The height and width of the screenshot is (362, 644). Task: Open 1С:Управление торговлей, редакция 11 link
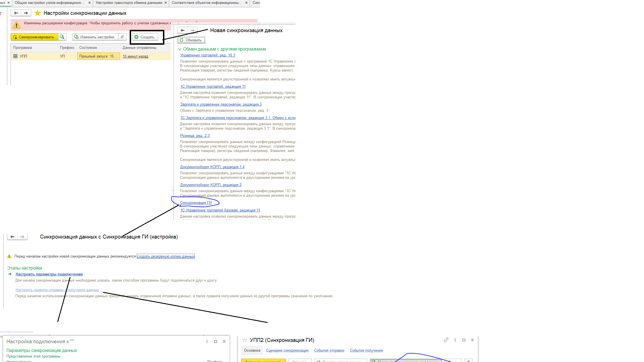pyautogui.click(x=213, y=87)
